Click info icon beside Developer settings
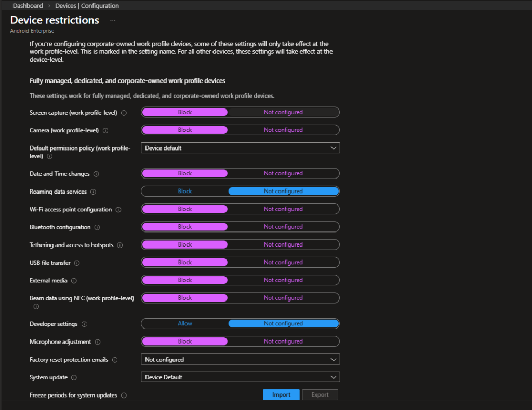Screen dimensions: 532x410 point(84,324)
